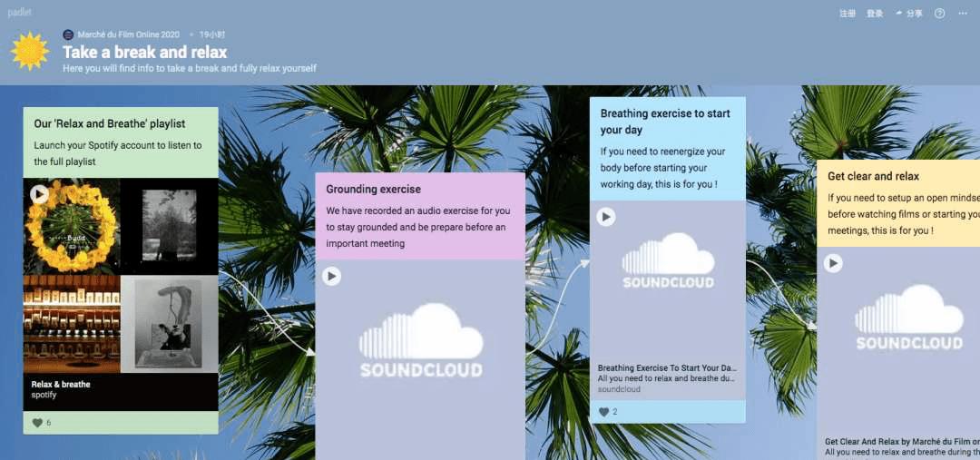This screenshot has width=980, height=460.
Task: Play the Relax & breathe Spotify playlist
Action: pyautogui.click(x=39, y=194)
